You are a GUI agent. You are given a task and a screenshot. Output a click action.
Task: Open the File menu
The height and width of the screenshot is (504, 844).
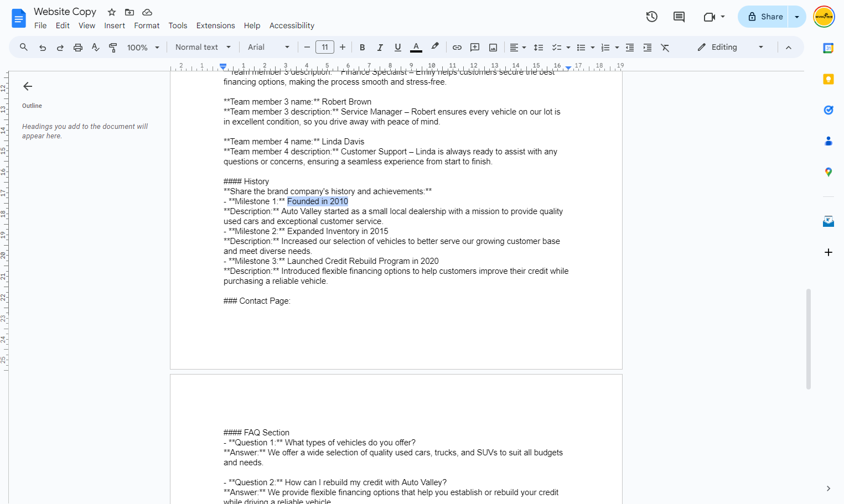(x=40, y=25)
